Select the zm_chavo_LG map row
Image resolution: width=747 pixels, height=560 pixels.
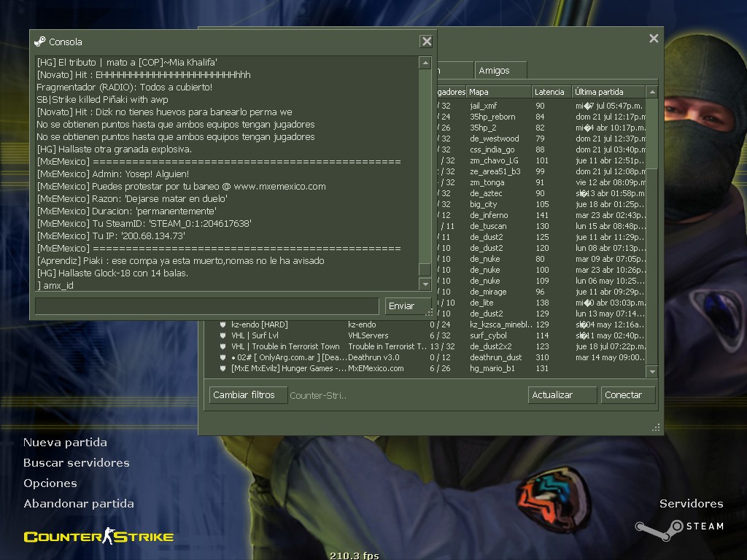point(541,160)
